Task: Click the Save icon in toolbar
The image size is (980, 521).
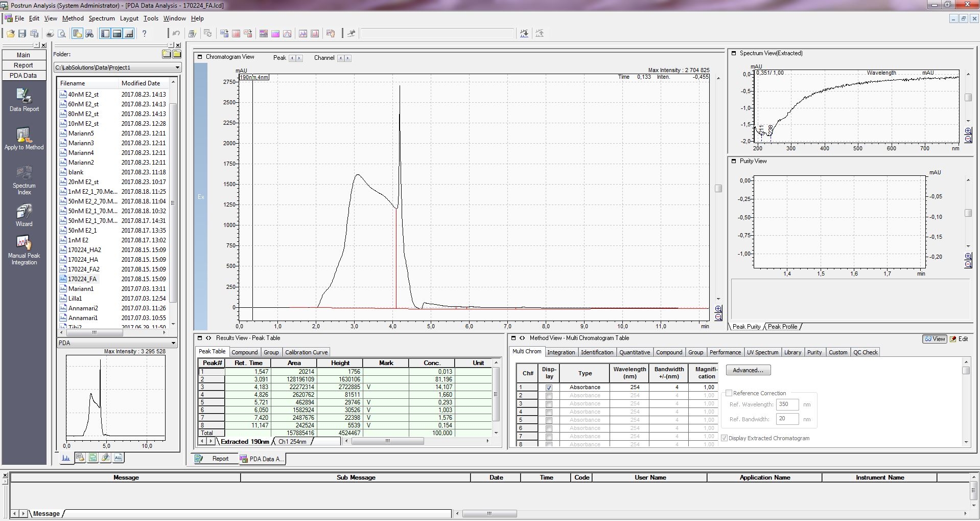Action: point(22,34)
